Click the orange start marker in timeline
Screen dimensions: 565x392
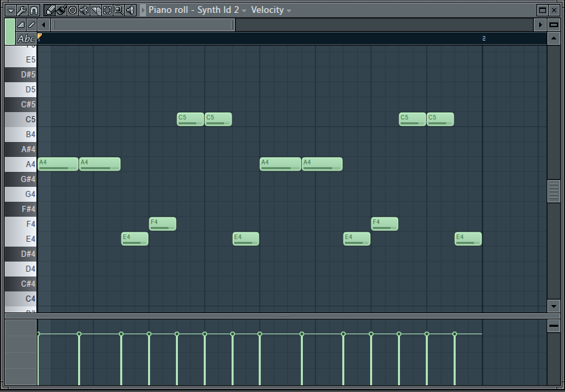point(39,37)
